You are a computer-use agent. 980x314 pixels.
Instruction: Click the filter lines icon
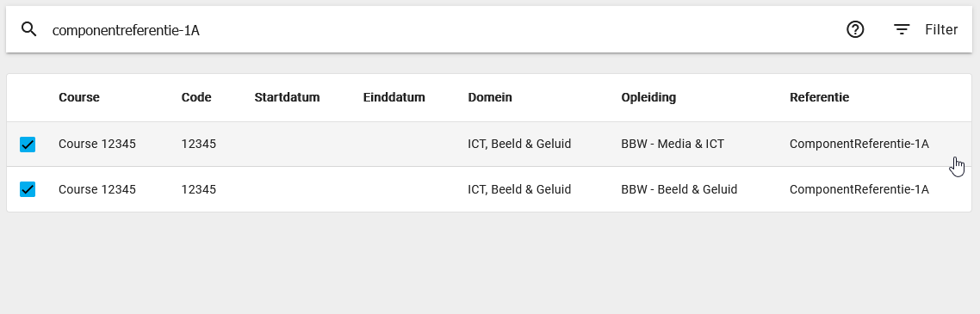(902, 29)
